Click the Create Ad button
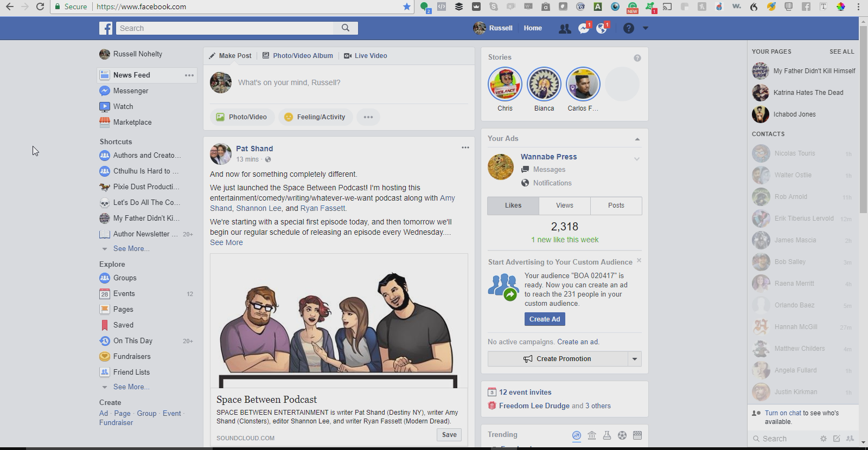This screenshot has width=868, height=450. 544,319
